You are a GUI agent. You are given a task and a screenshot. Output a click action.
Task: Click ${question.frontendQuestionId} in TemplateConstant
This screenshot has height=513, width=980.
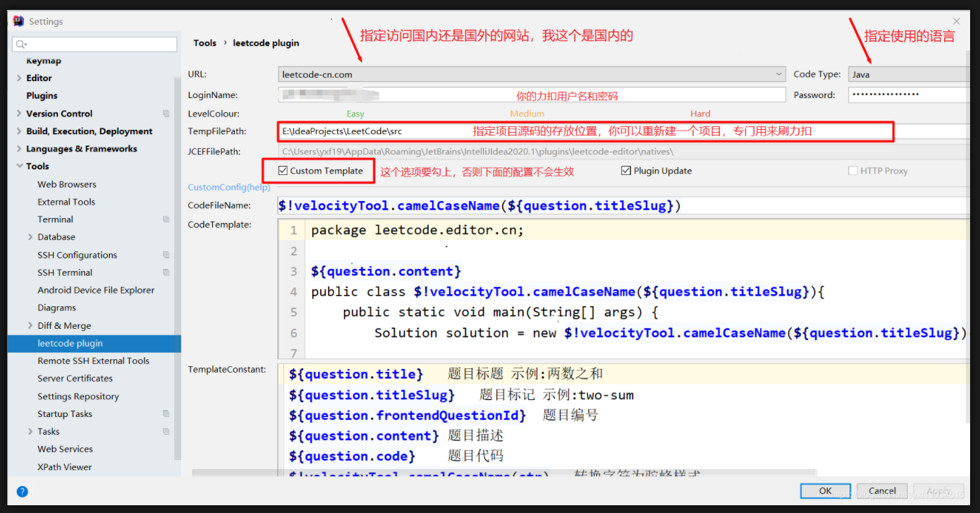[408, 416]
